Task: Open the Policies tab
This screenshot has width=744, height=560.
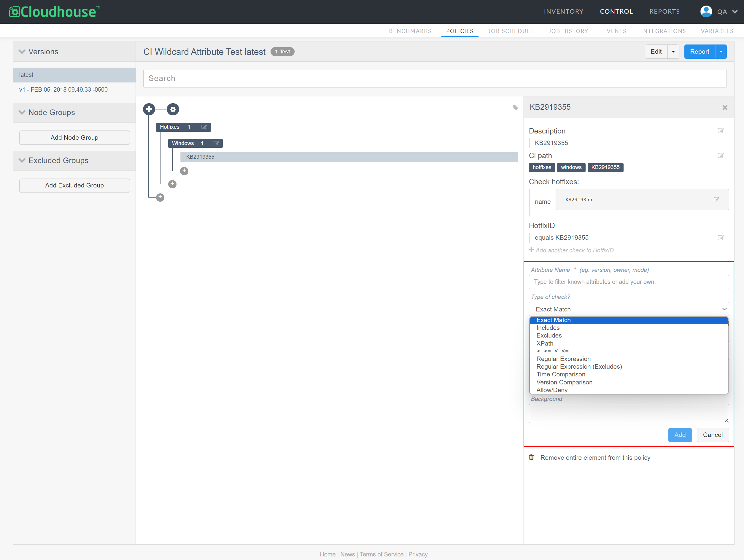Action: [x=460, y=31]
